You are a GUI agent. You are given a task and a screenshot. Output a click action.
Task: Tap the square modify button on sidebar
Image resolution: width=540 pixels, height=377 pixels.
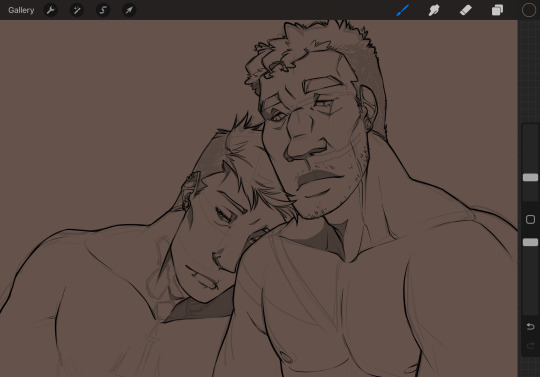530,219
